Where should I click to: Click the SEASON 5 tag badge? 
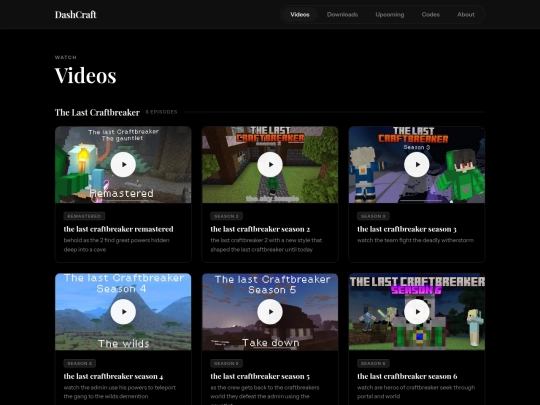click(x=226, y=363)
